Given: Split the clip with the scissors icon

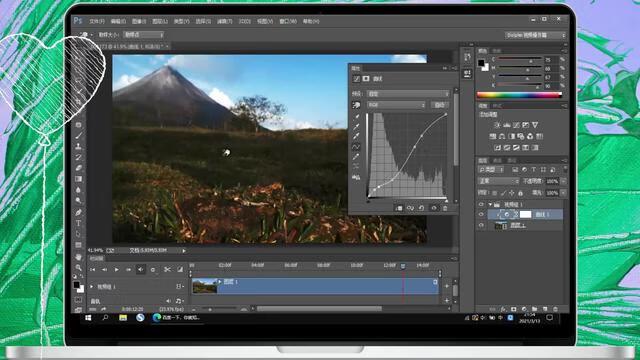Looking at the screenshot, I should pyautogui.click(x=167, y=269).
